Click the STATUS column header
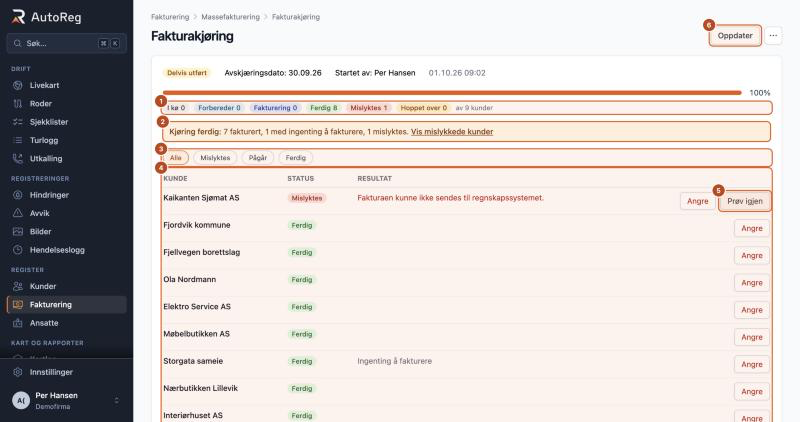The width and height of the screenshot is (800, 422). coord(301,179)
